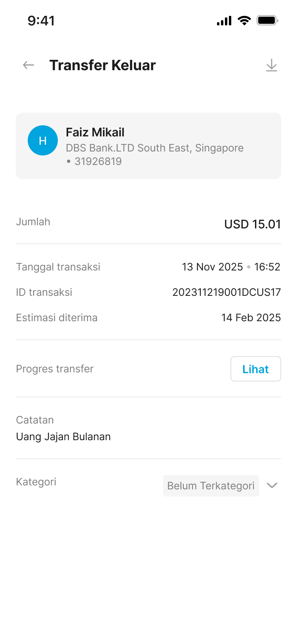Tap the Wi-Fi status icon
This screenshot has width=297, height=644.
pyautogui.click(x=244, y=21)
